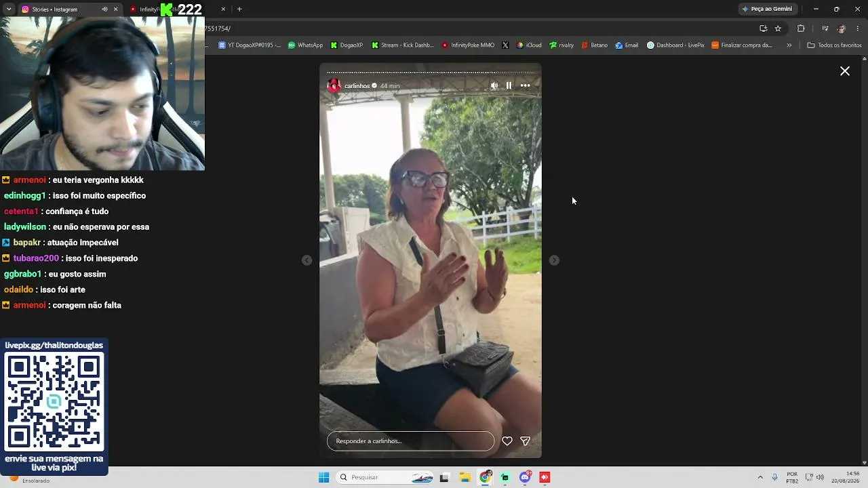Open the 'Dashboard - LivePix' bookmark

(x=675, y=45)
